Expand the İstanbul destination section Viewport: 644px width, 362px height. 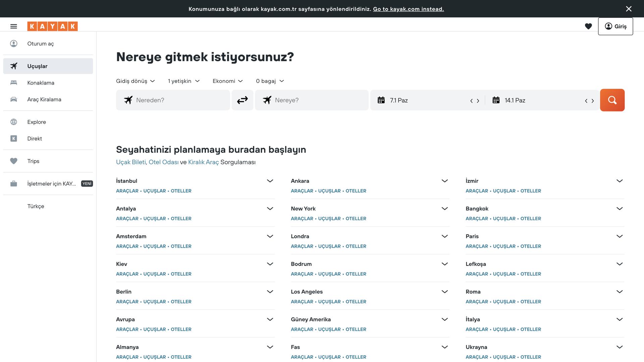[x=270, y=181]
